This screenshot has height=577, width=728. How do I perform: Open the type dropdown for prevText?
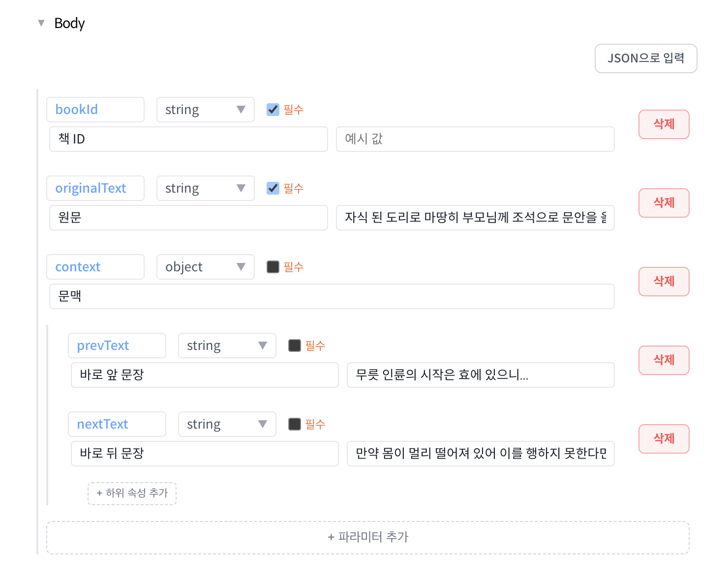coord(227,346)
